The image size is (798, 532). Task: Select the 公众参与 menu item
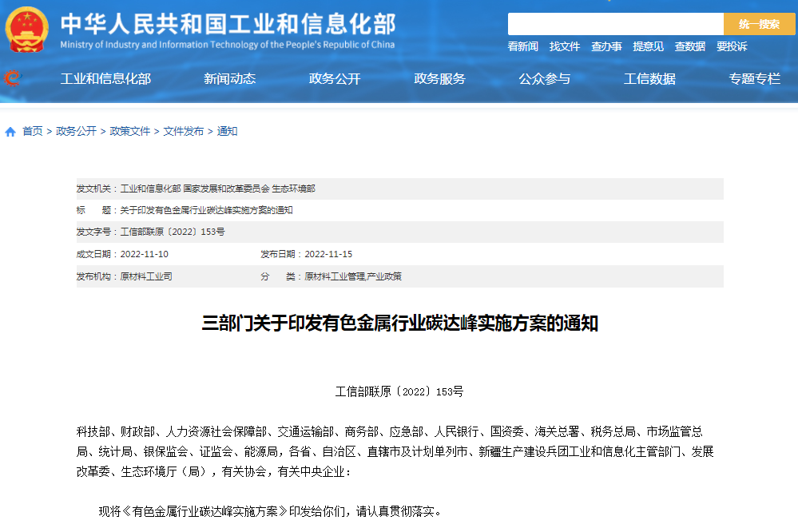coord(545,79)
